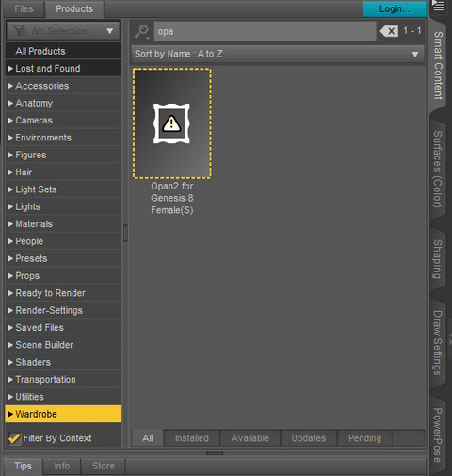Screen dimensions: 452x476
Task: Expand the Accessories category arrow
Action: tap(10, 86)
